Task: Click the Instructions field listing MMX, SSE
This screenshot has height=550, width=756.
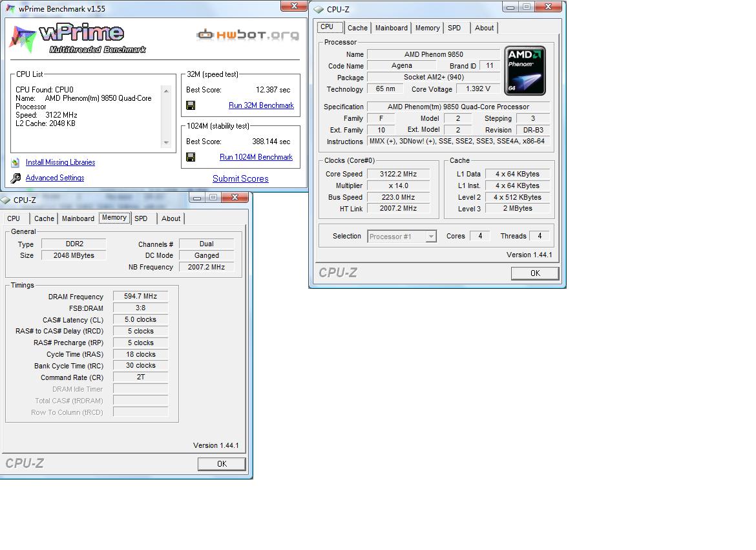Action: 458,141
